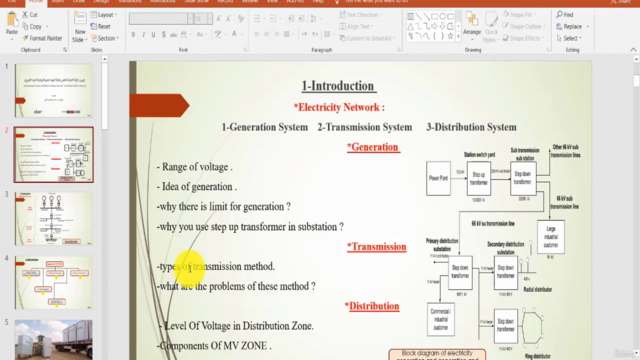The height and width of the screenshot is (360, 640).
Task: Open Quick Styles gallery
Action: pyautogui.click(x=491, y=26)
